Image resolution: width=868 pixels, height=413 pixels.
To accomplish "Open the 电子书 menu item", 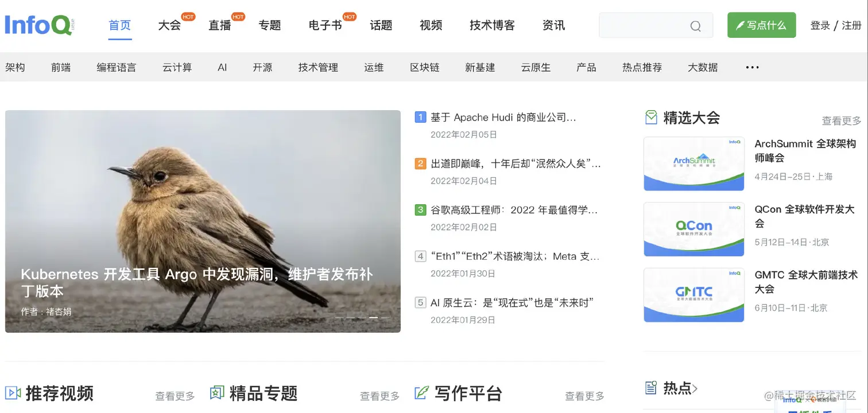I will click(x=325, y=25).
